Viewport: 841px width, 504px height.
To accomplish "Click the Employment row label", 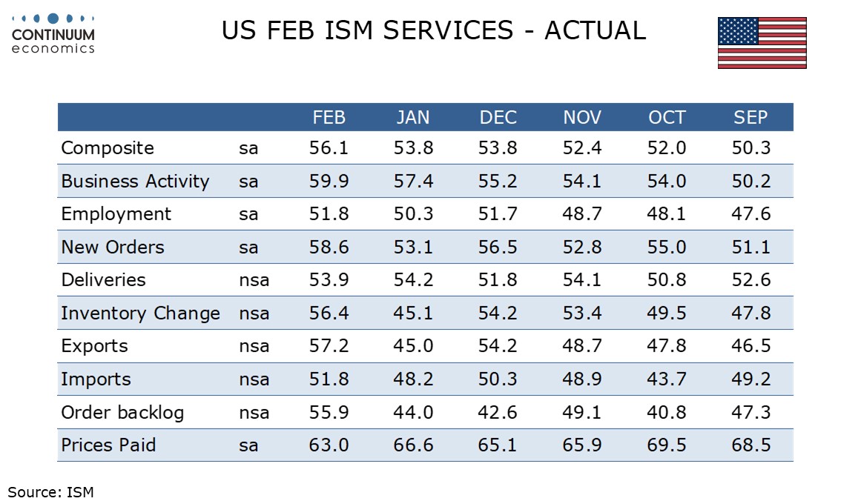I will [x=116, y=214].
